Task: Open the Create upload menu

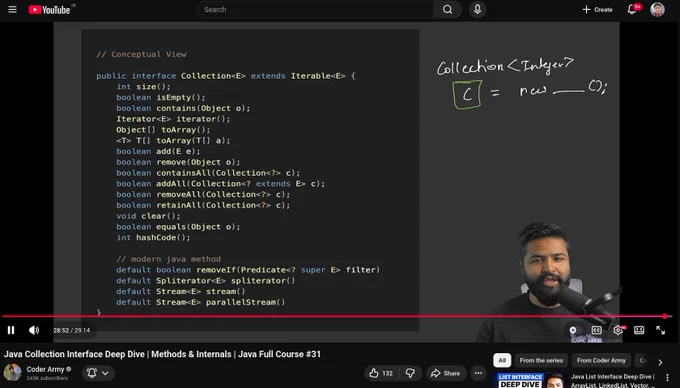Action: [597, 10]
